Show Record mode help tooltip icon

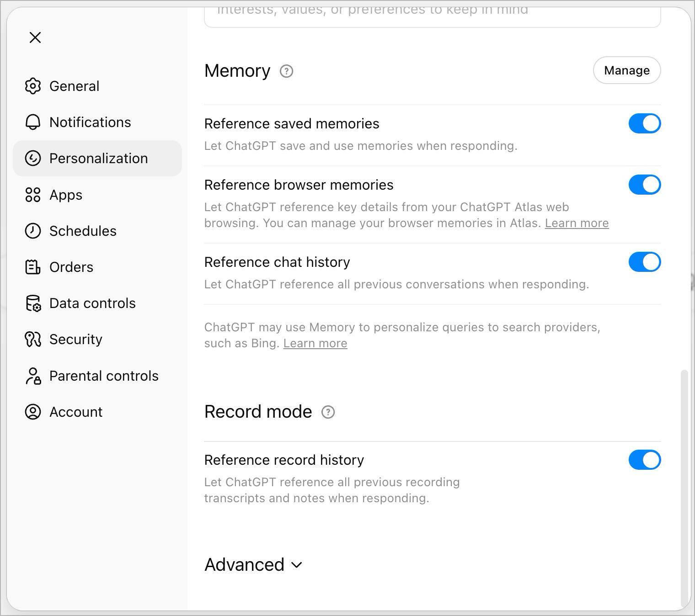pyautogui.click(x=328, y=412)
